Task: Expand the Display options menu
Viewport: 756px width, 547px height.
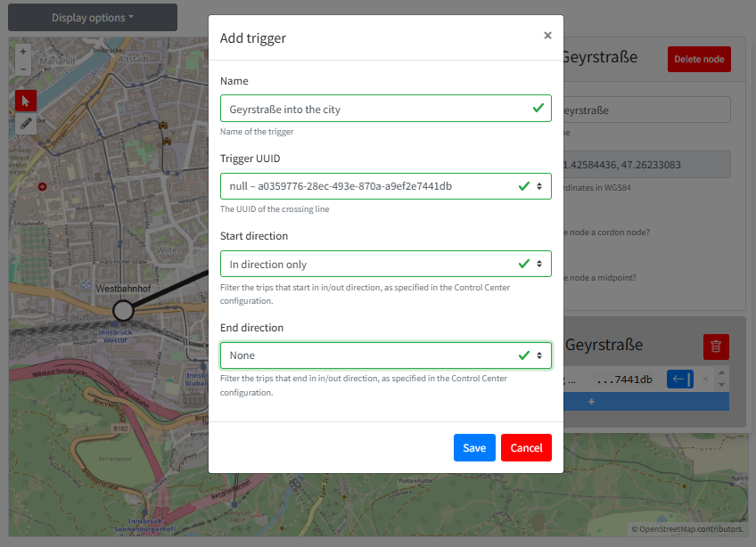Action: coord(93,18)
